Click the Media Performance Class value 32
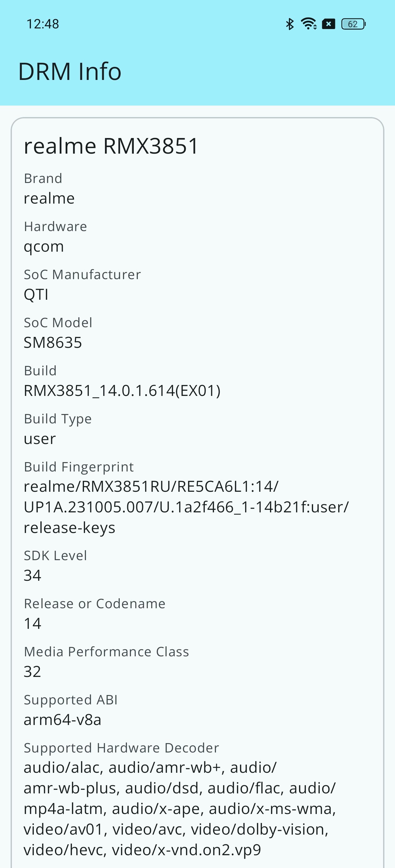 32,672
